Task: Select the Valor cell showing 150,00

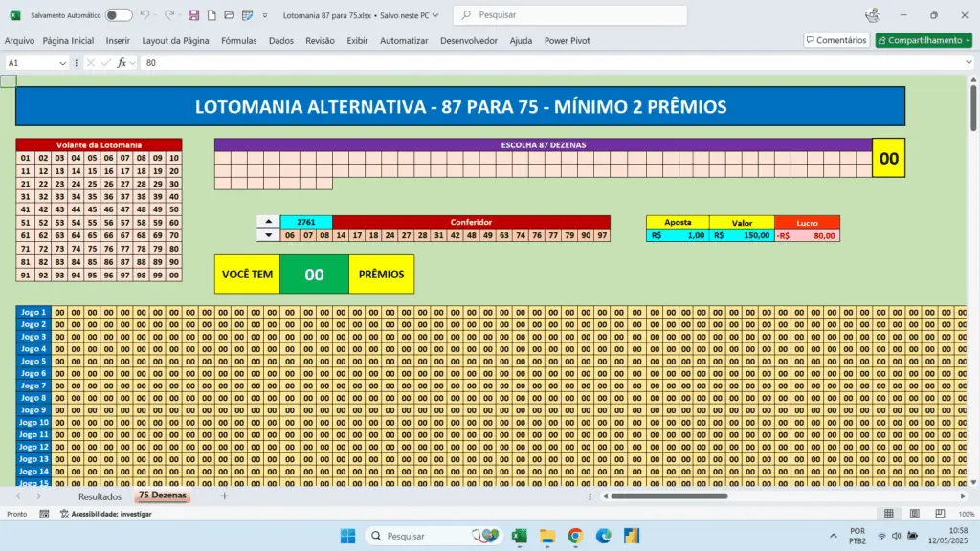Action: point(742,235)
